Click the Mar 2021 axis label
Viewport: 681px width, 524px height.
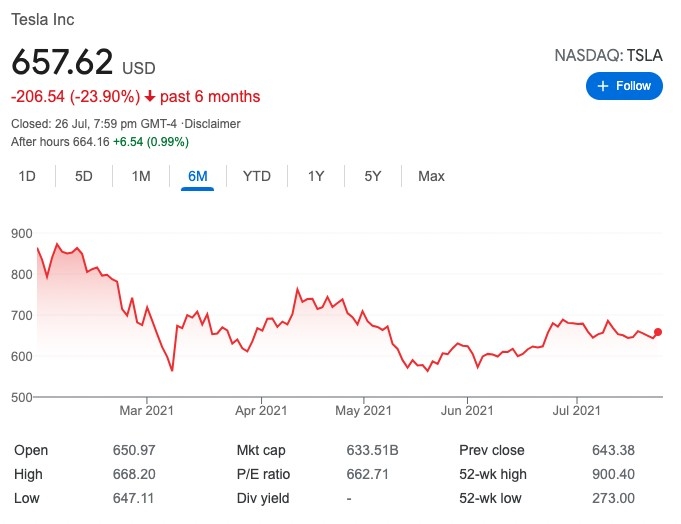[146, 411]
